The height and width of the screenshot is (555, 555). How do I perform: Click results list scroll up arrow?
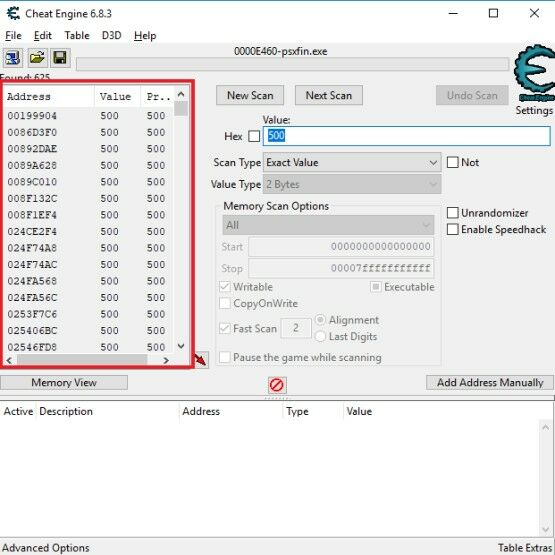(181, 95)
